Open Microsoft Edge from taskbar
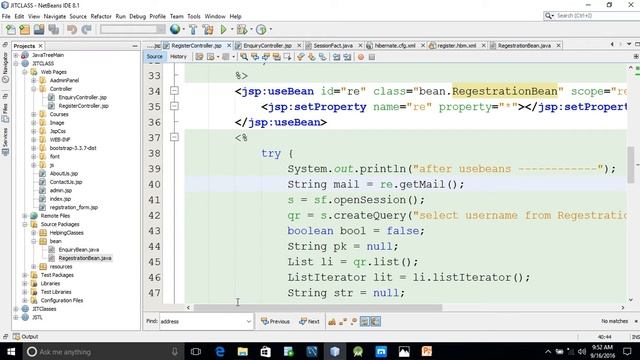640x360 pixels. coord(220,351)
